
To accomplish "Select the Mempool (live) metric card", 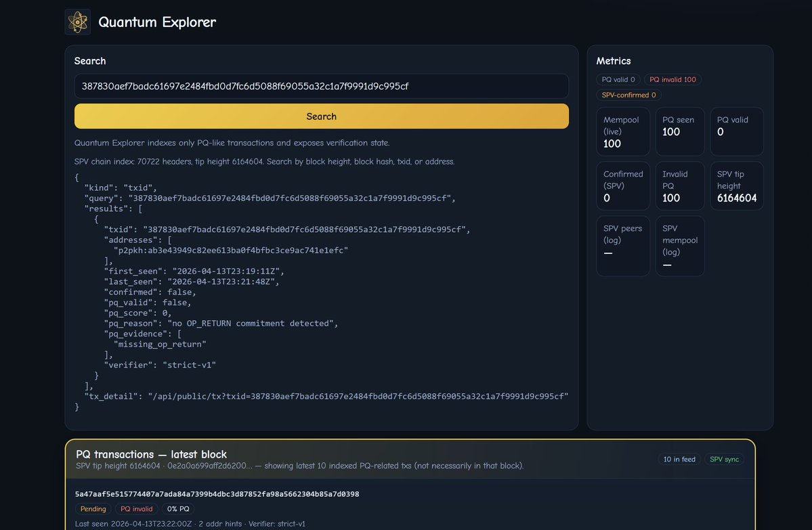I will point(622,131).
